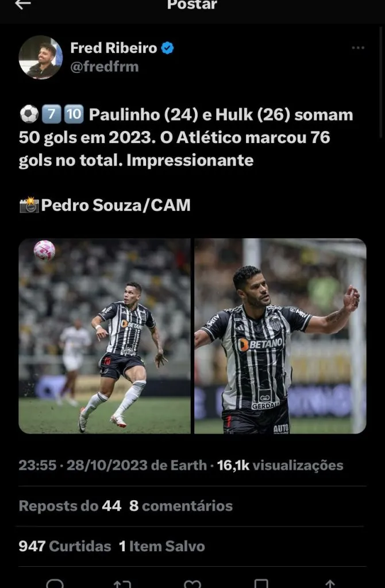Open the Paulinho photo on the left
Viewport: 385px width, 588px height.
105,336
